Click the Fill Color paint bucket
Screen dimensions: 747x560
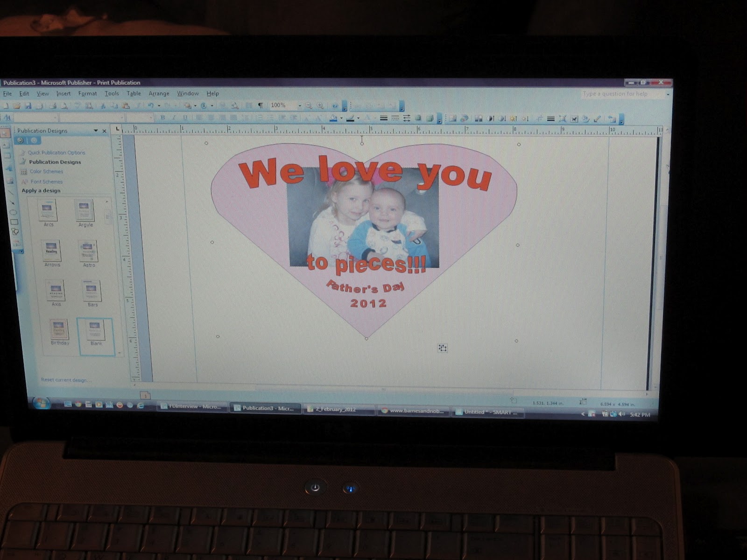click(x=333, y=118)
